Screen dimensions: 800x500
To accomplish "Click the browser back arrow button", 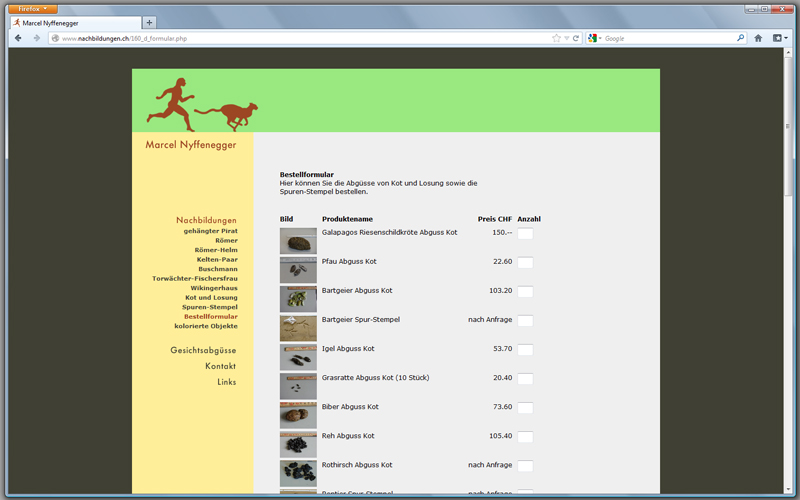I will coord(18,38).
